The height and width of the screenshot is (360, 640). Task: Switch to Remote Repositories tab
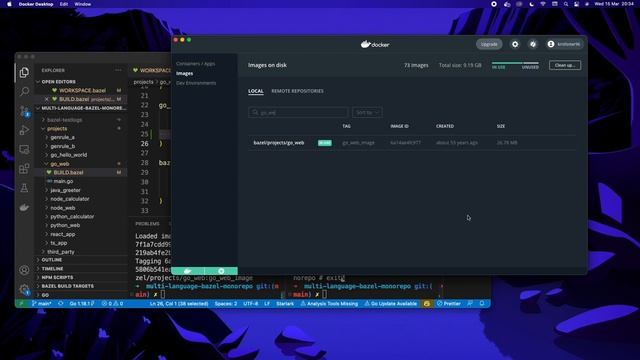[297, 91]
